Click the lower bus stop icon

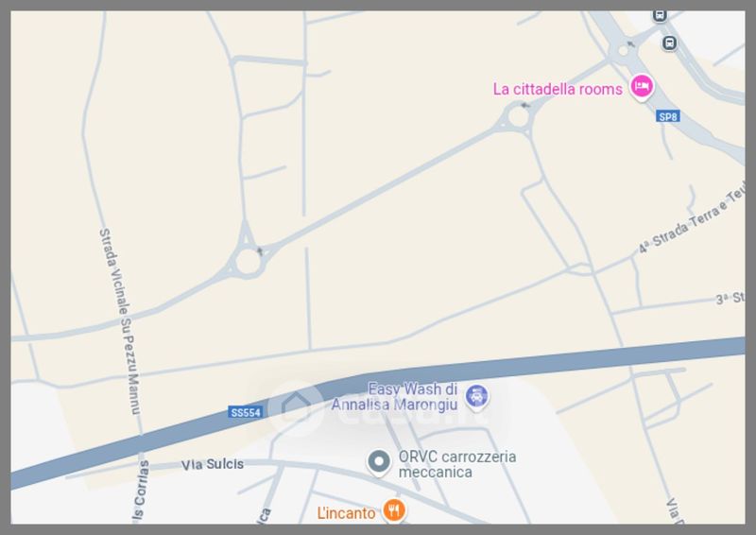pyautogui.click(x=669, y=43)
